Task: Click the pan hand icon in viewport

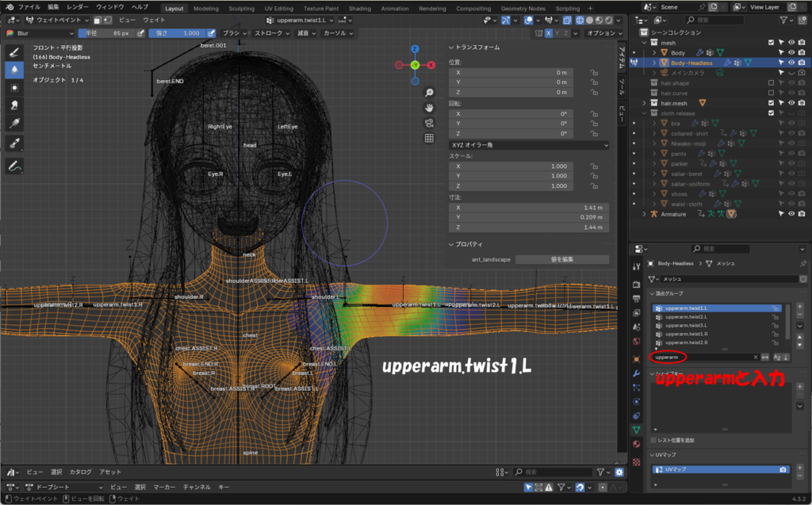Action: coord(429,108)
